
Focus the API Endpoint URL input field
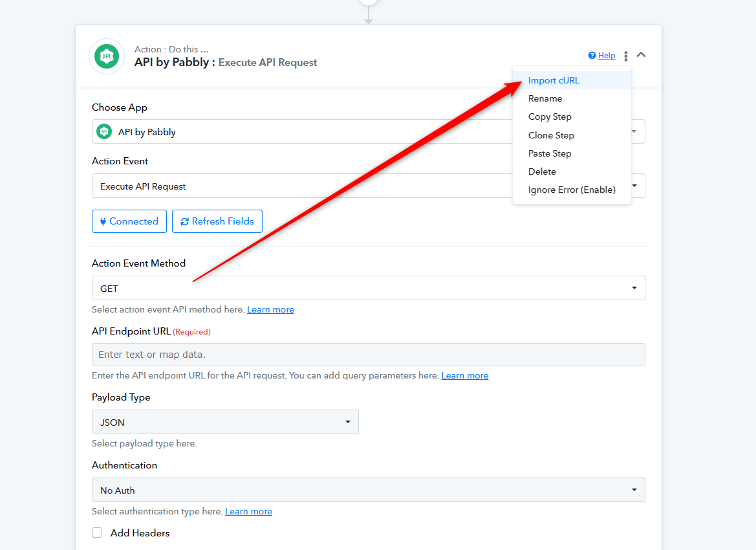[x=369, y=355]
